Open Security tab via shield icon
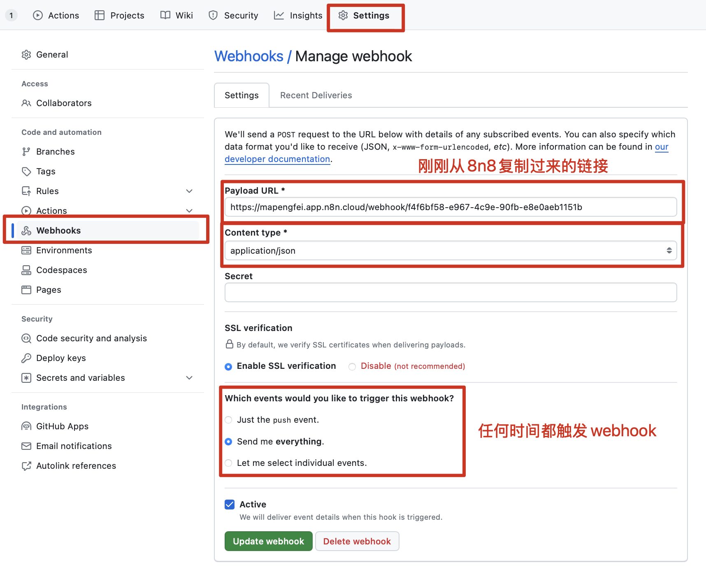Viewport: 706px width, 588px height. (213, 15)
